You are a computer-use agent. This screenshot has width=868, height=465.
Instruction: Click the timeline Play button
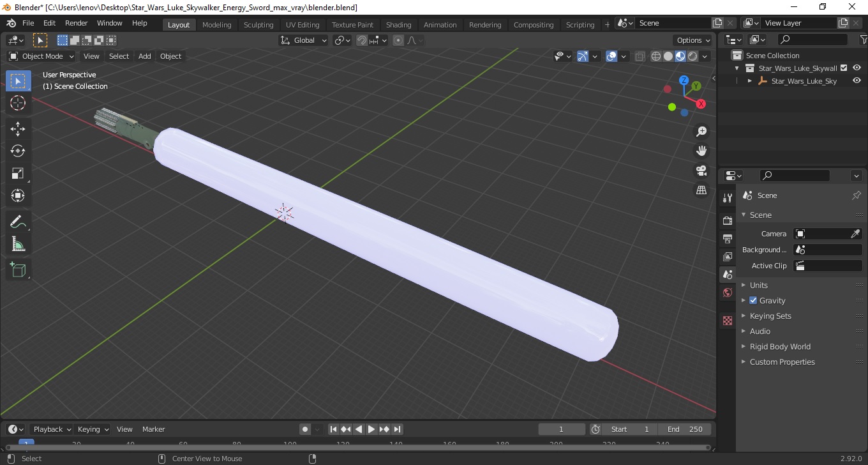371,429
